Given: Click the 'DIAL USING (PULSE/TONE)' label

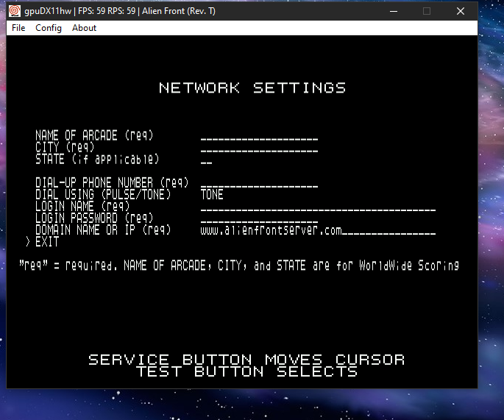Looking at the screenshot, I should coord(103,195).
